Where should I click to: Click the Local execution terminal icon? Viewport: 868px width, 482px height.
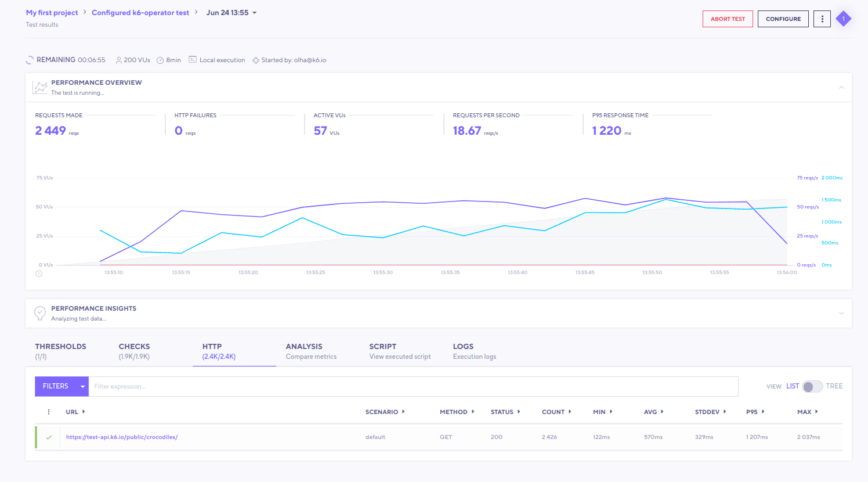[193, 60]
